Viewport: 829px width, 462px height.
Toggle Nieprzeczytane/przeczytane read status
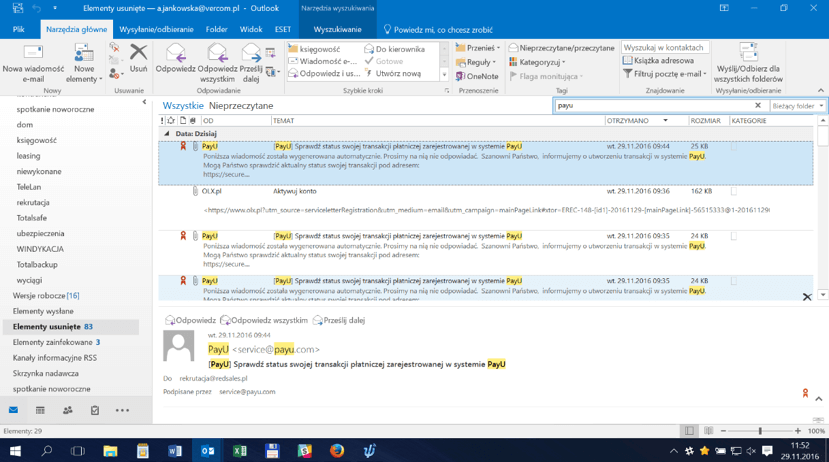point(560,47)
